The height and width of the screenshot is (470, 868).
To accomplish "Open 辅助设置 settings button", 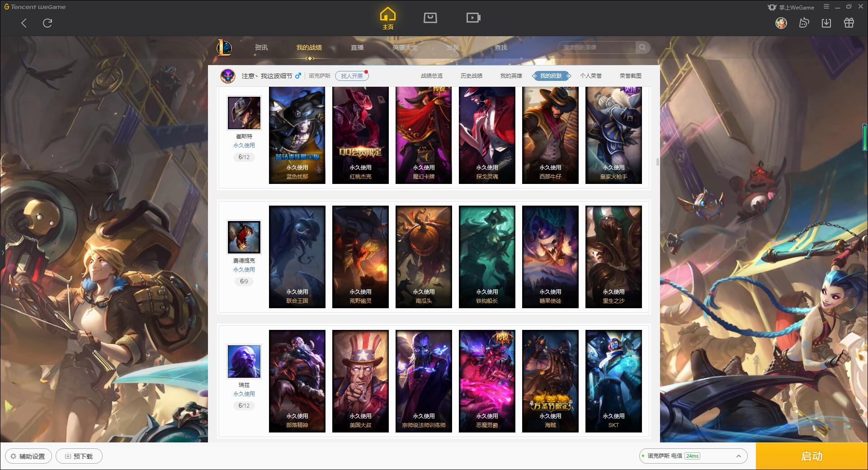I will [28, 456].
